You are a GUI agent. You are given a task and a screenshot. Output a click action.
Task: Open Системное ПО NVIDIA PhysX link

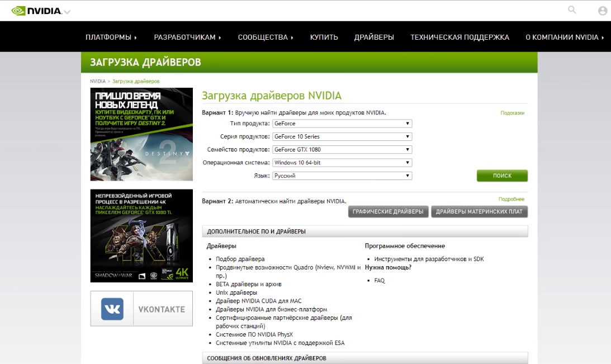coord(254,335)
